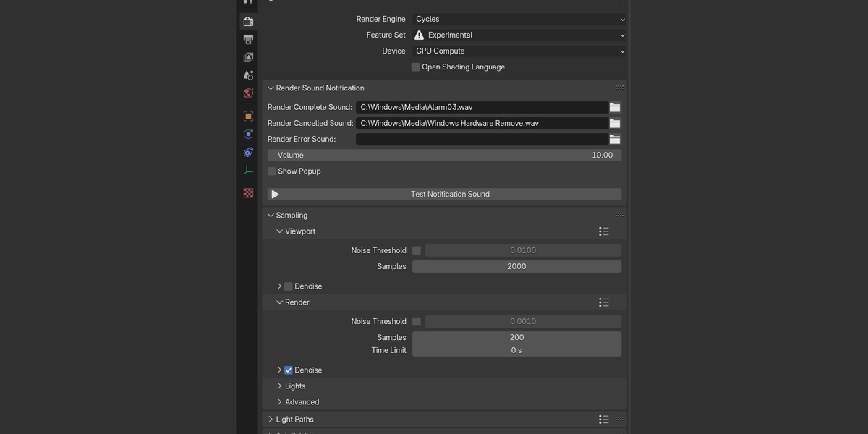Image resolution: width=868 pixels, height=434 pixels.
Task: Expand the Light Paths panel
Action: (x=271, y=420)
